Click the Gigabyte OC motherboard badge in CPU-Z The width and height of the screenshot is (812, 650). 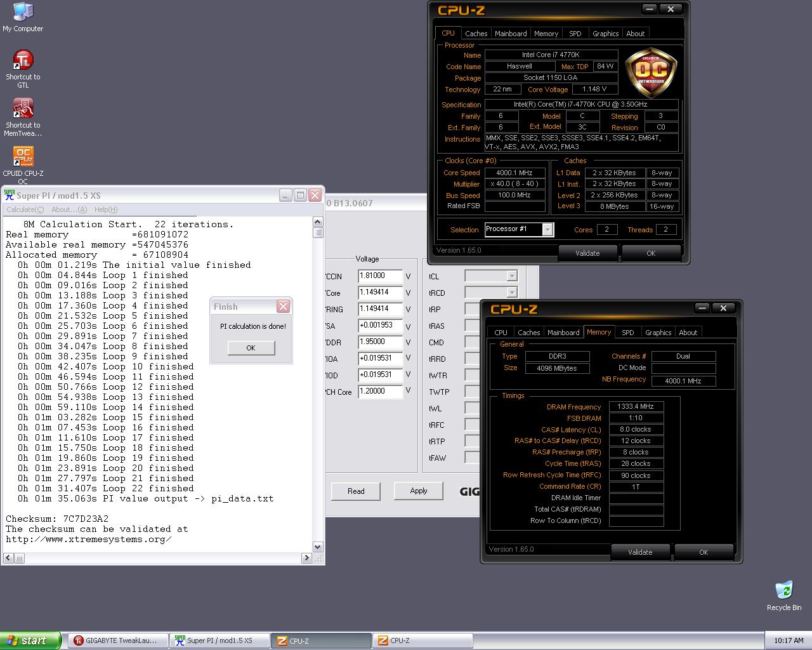click(651, 72)
